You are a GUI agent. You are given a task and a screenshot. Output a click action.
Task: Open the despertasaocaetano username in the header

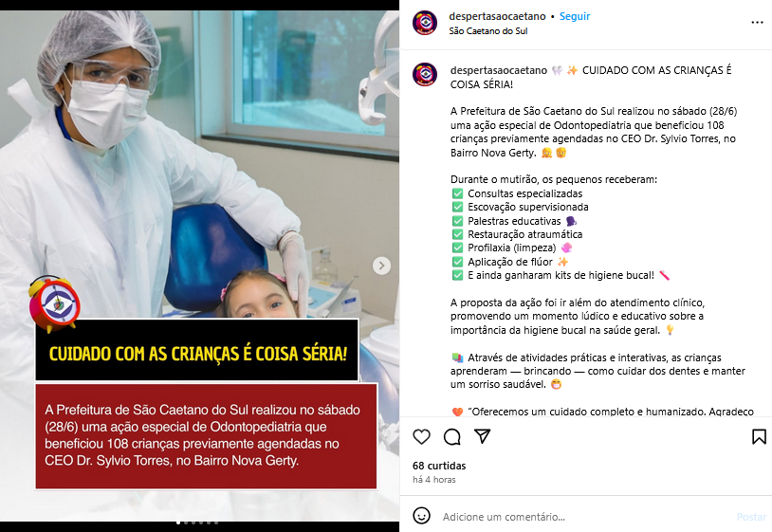(x=497, y=16)
